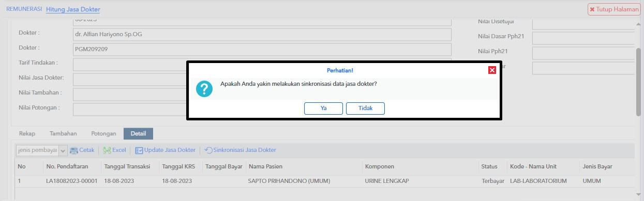Click the REMUNERASI breadcrumb label
The height and width of the screenshot is (201, 644).
pos(24,9)
